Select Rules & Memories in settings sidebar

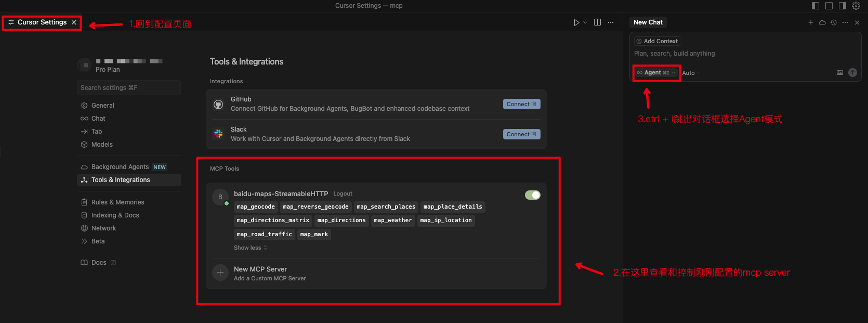coord(117,202)
